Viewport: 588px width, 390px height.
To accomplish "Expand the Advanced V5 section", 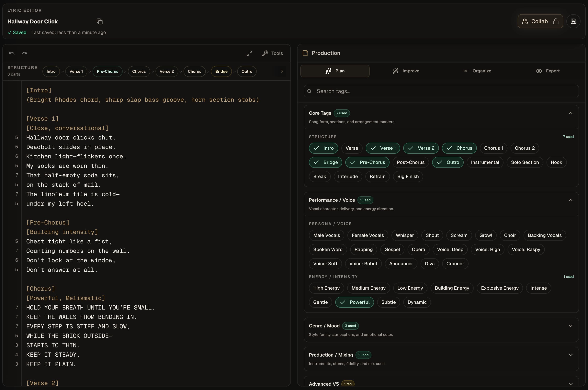I will tap(570, 384).
